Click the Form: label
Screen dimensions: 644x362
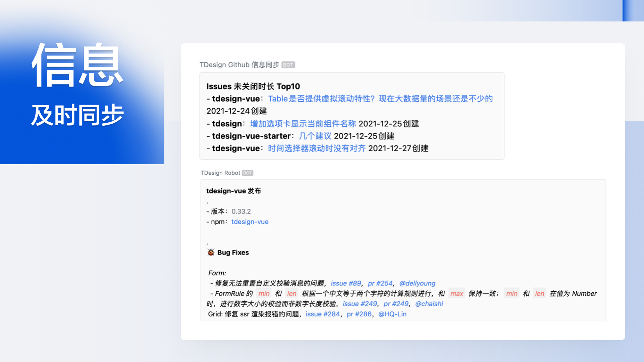pos(217,273)
